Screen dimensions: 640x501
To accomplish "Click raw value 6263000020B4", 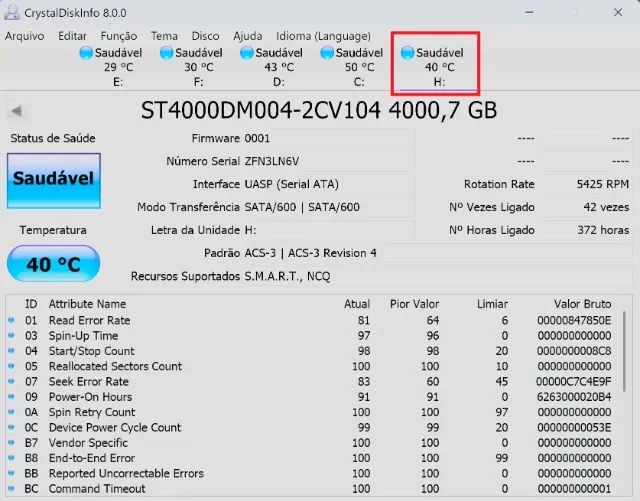I will coord(574,397).
